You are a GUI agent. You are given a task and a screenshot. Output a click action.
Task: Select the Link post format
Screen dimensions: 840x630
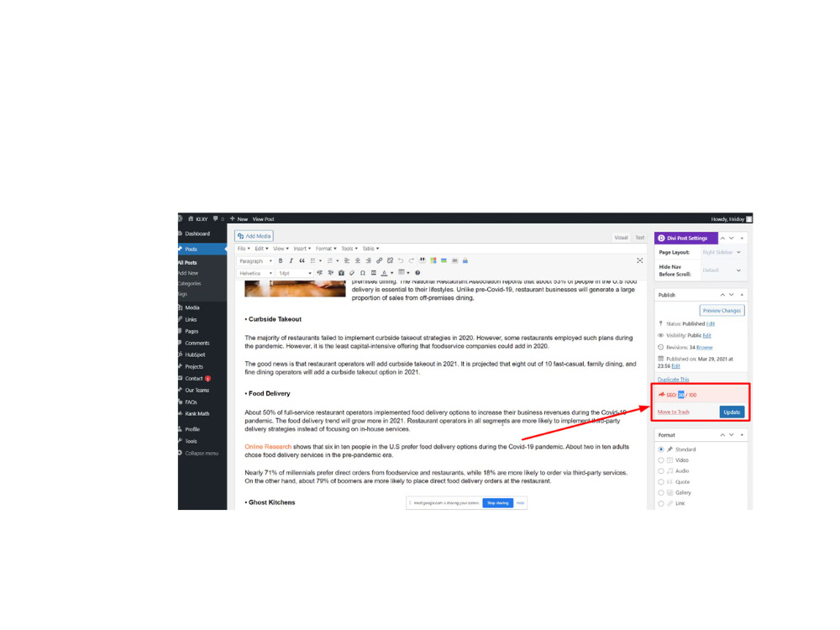click(x=661, y=503)
